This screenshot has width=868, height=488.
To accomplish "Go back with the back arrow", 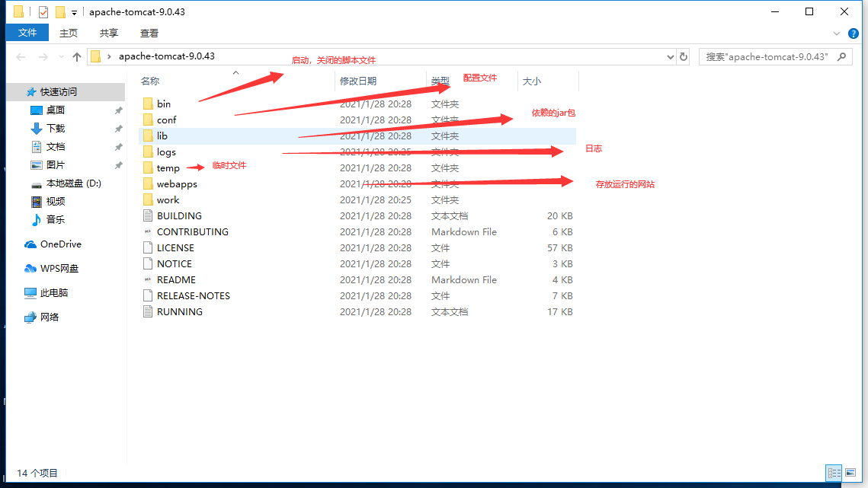I will [x=21, y=56].
